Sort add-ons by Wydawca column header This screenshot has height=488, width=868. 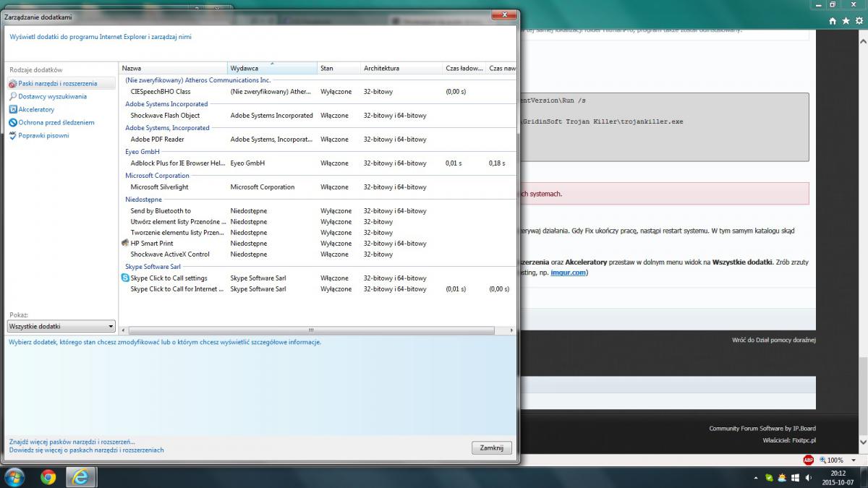272,68
